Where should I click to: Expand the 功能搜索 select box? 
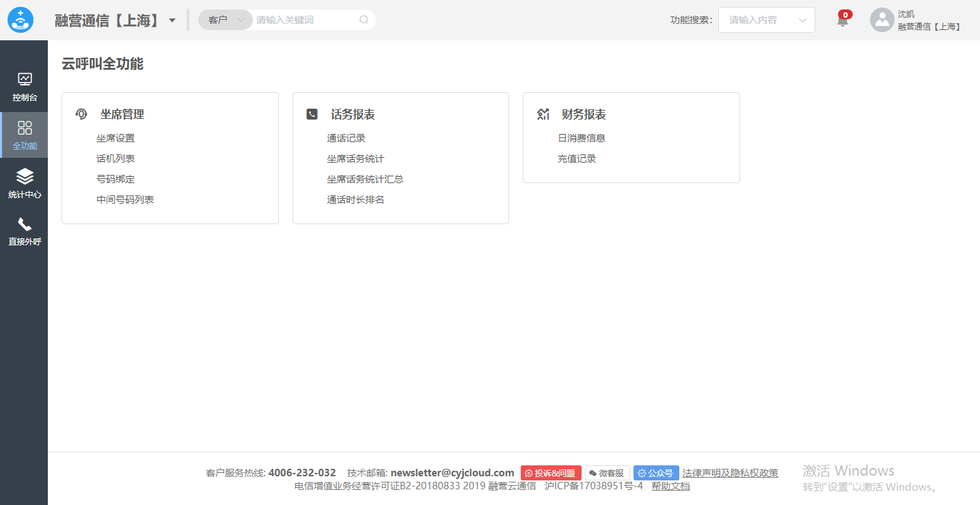(x=766, y=20)
